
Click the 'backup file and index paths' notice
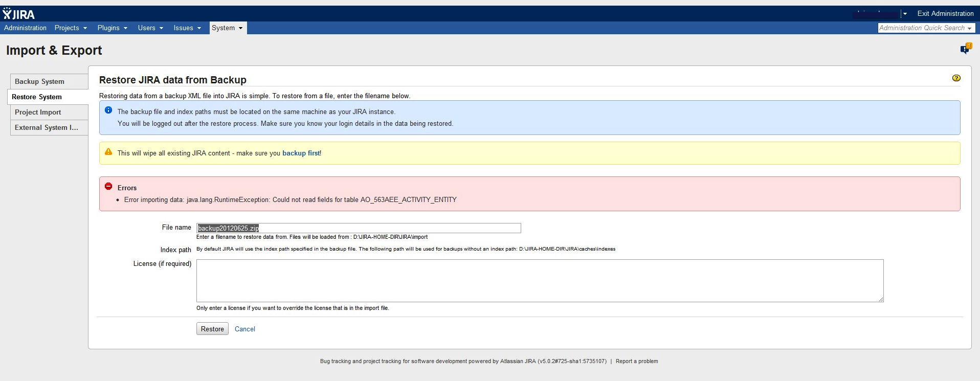coord(256,111)
